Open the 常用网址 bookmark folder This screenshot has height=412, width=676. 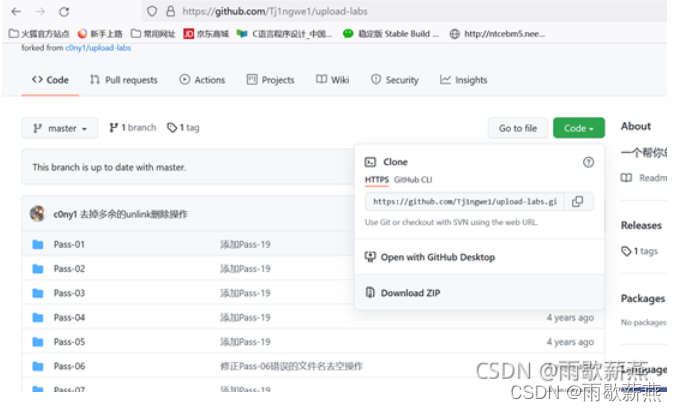pos(153,34)
